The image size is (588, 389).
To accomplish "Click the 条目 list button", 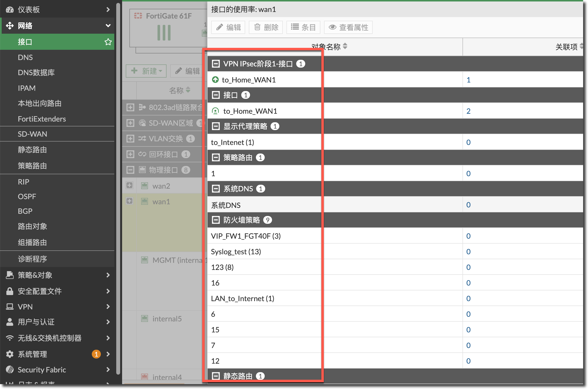I will [x=303, y=27].
